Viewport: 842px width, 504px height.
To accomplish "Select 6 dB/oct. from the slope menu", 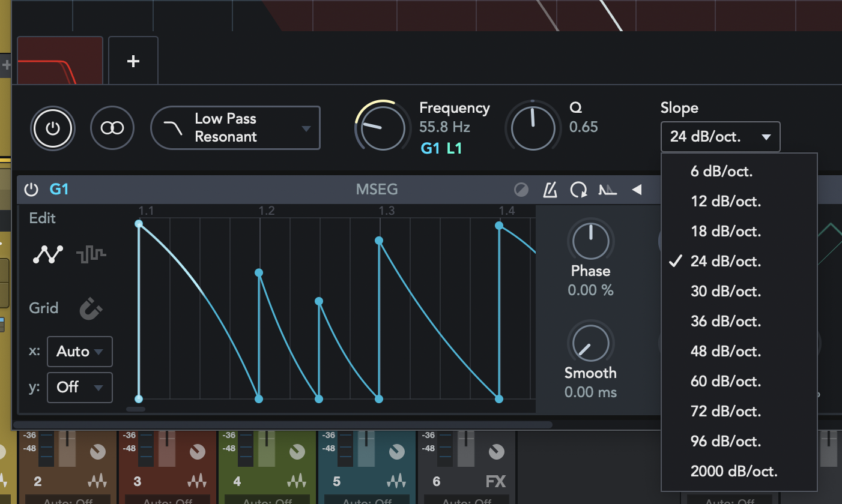I will tap(739, 172).
